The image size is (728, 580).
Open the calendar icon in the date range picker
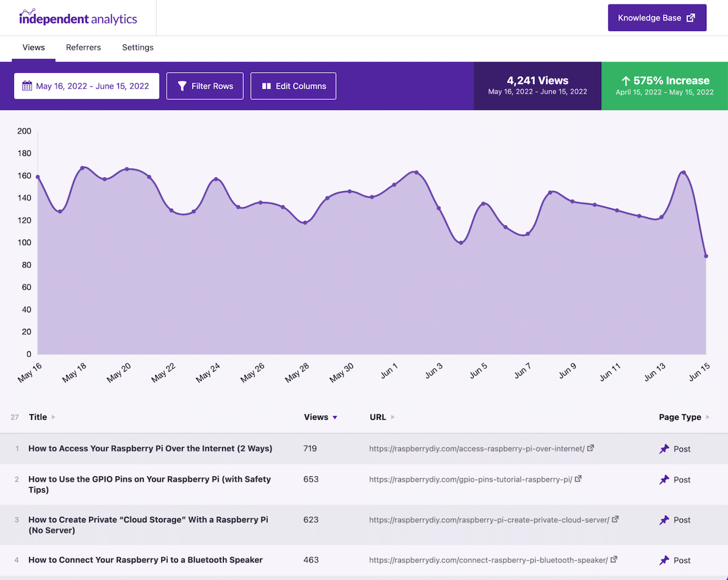click(x=27, y=86)
